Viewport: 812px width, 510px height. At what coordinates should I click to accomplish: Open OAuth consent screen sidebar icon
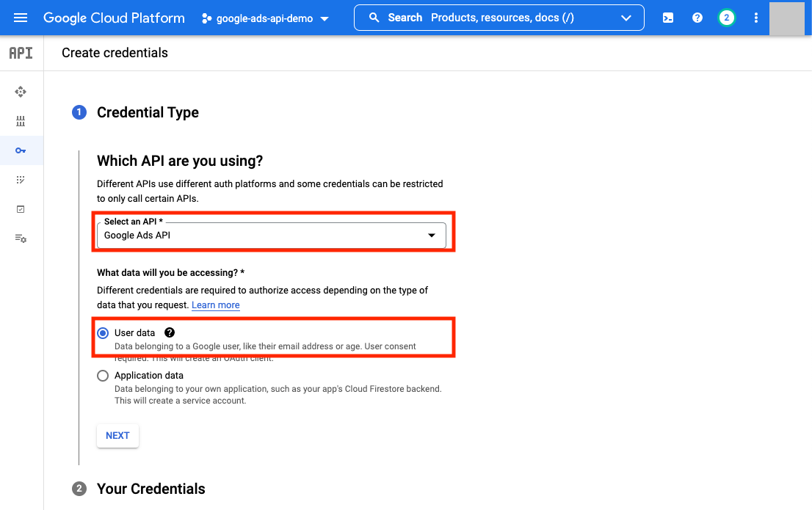tap(21, 180)
